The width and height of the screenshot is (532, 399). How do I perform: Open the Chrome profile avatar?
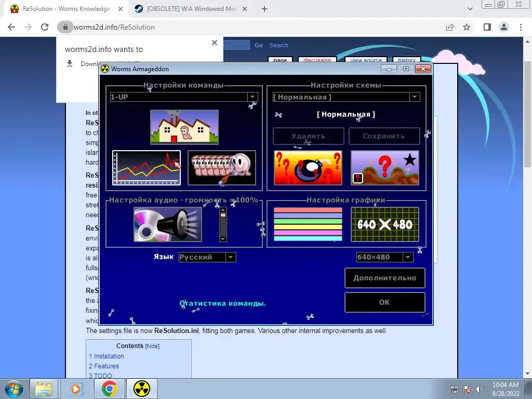coord(504,27)
